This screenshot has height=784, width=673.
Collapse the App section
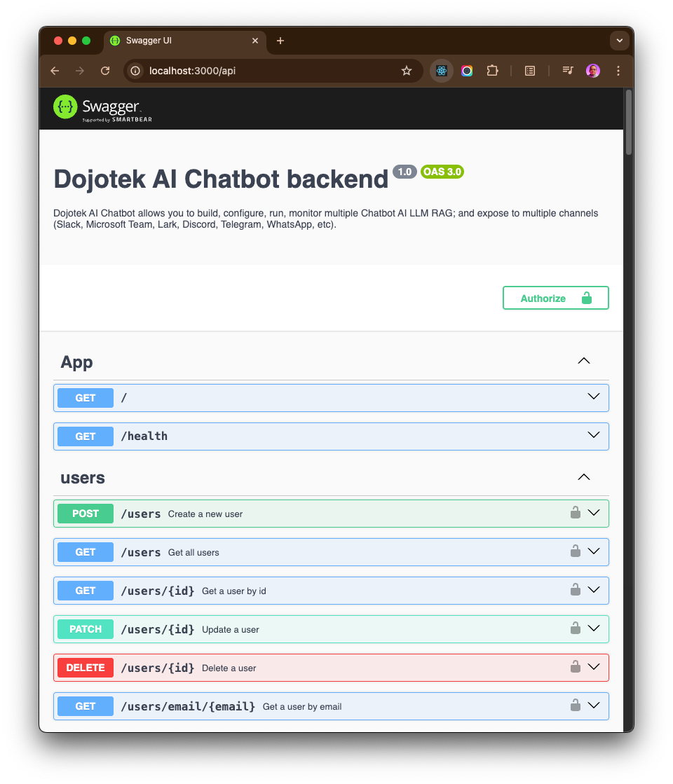point(583,362)
